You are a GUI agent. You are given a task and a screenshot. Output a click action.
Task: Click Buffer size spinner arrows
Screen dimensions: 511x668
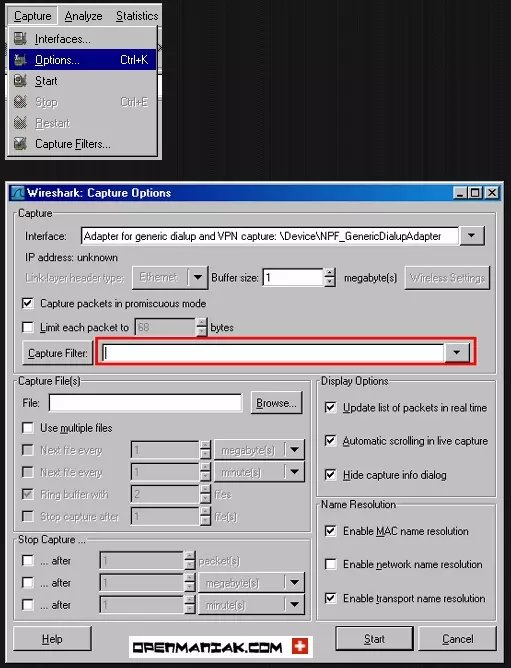pyautogui.click(x=330, y=277)
